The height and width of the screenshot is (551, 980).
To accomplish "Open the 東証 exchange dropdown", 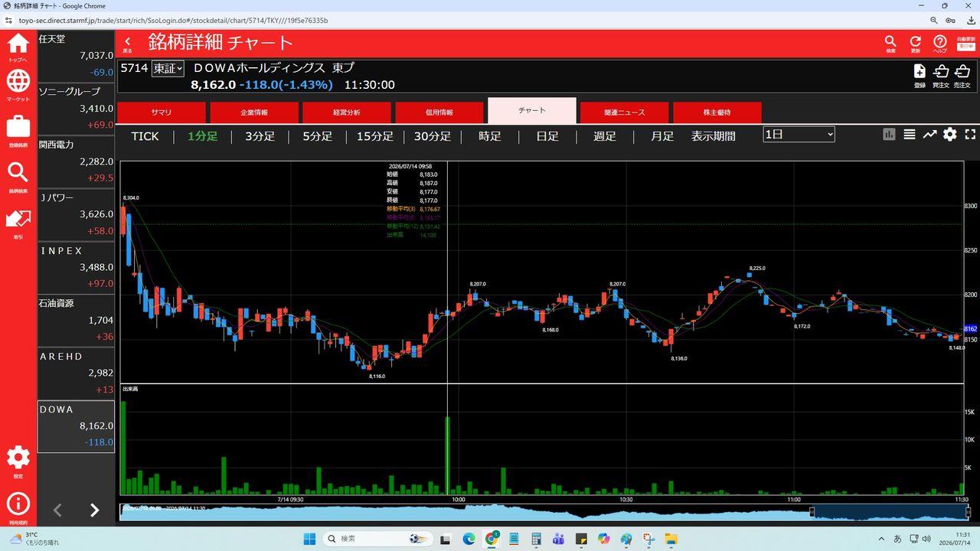I will point(168,69).
